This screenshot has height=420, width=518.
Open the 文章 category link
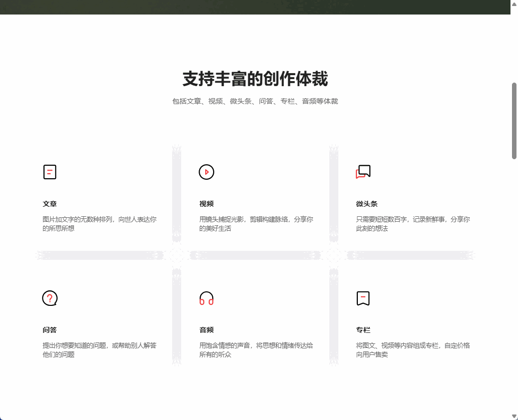(50, 204)
